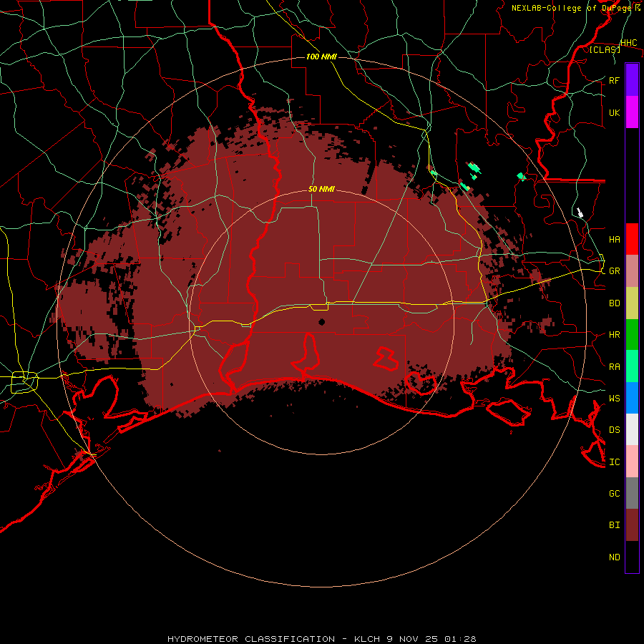Click the BD legend label

[x=614, y=303]
